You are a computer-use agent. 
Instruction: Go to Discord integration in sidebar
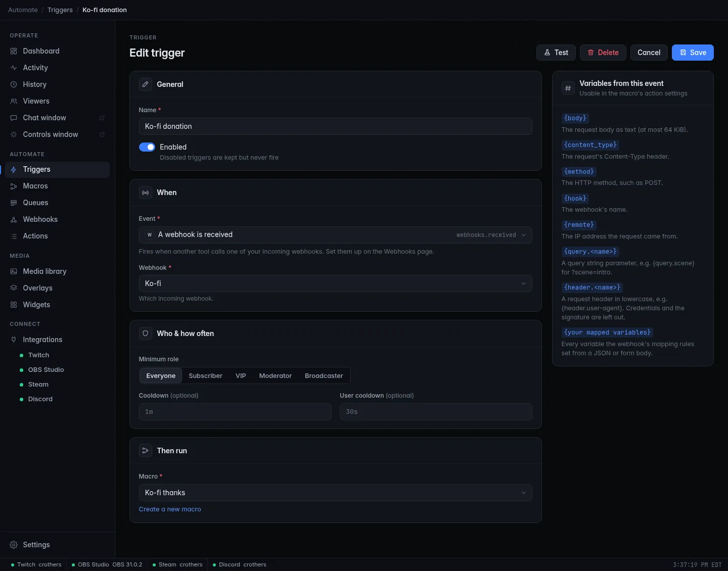tap(40, 399)
